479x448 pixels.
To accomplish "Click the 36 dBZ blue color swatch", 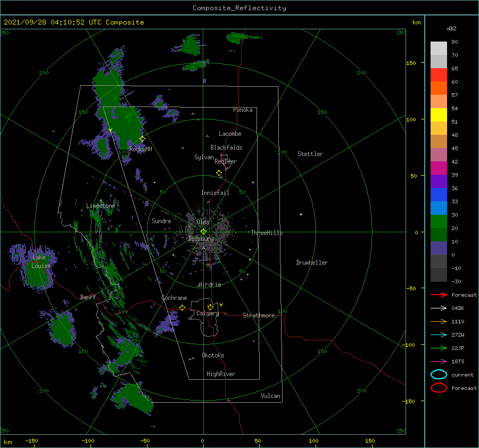I will pyautogui.click(x=439, y=194).
